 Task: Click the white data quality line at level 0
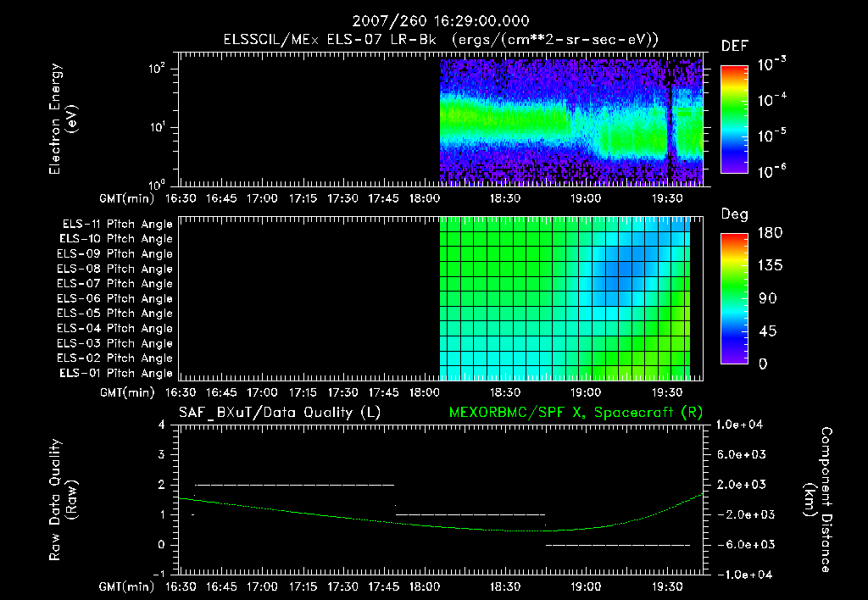[x=618, y=545]
